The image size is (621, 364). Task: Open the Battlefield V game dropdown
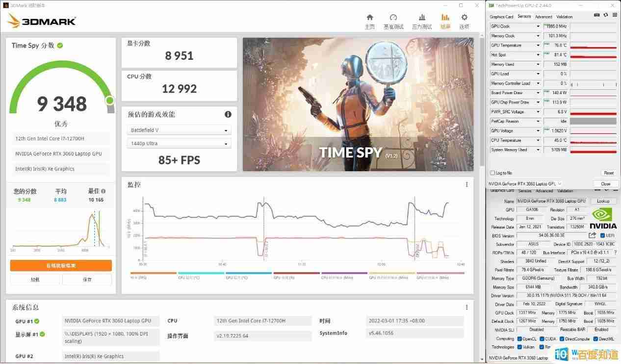179,130
